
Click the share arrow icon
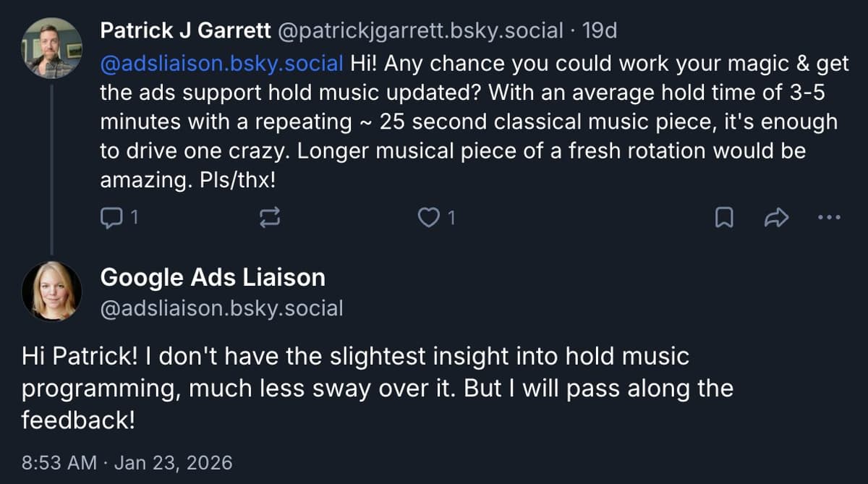coord(775,218)
